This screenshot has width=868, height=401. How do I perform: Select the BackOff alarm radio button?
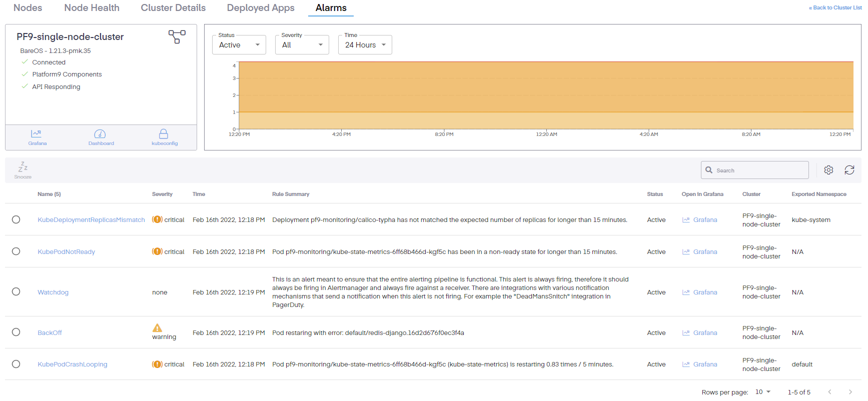[16, 332]
